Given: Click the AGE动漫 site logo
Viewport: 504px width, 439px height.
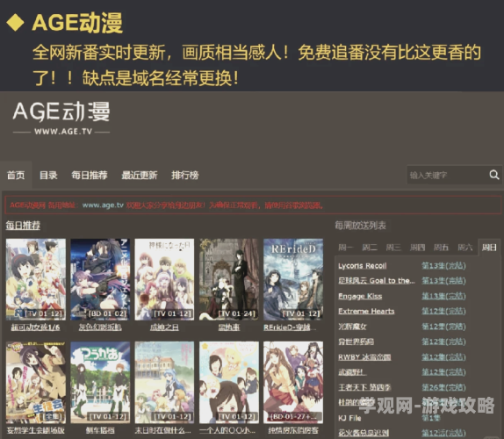Looking at the screenshot, I should point(61,118).
